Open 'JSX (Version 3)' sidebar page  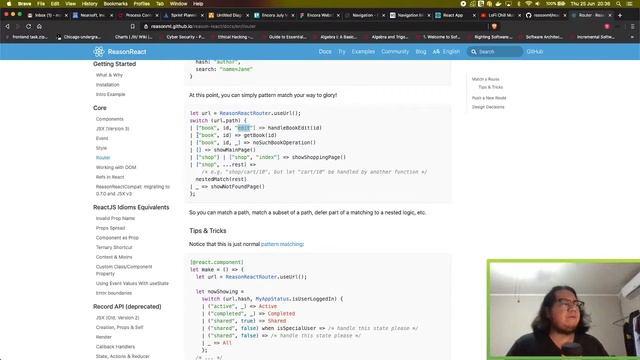coord(112,129)
